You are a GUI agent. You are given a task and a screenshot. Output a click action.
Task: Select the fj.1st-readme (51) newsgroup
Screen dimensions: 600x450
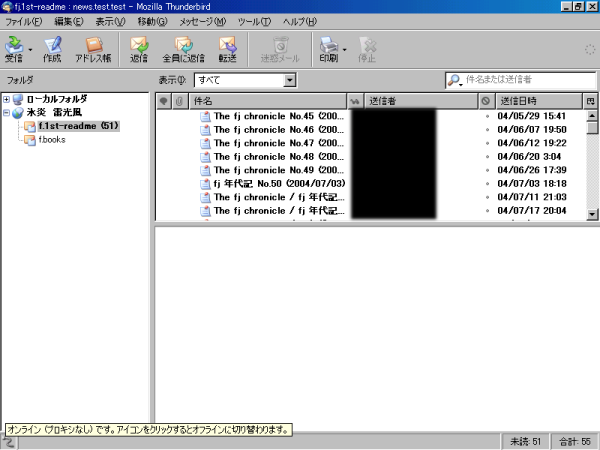coord(79,126)
